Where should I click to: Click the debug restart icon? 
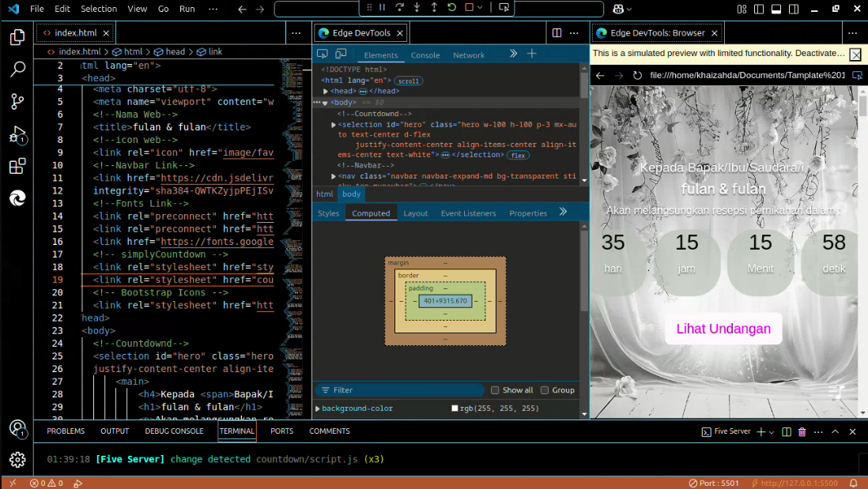point(451,8)
